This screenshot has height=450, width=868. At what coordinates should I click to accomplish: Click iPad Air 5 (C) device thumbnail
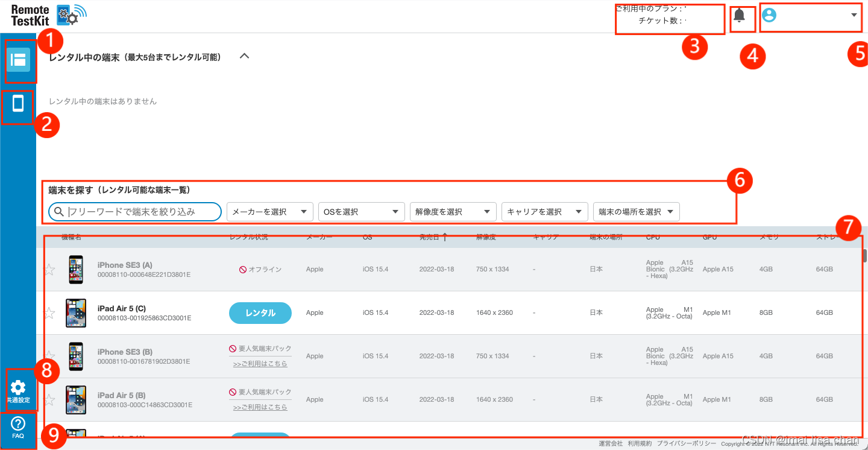[76, 312]
